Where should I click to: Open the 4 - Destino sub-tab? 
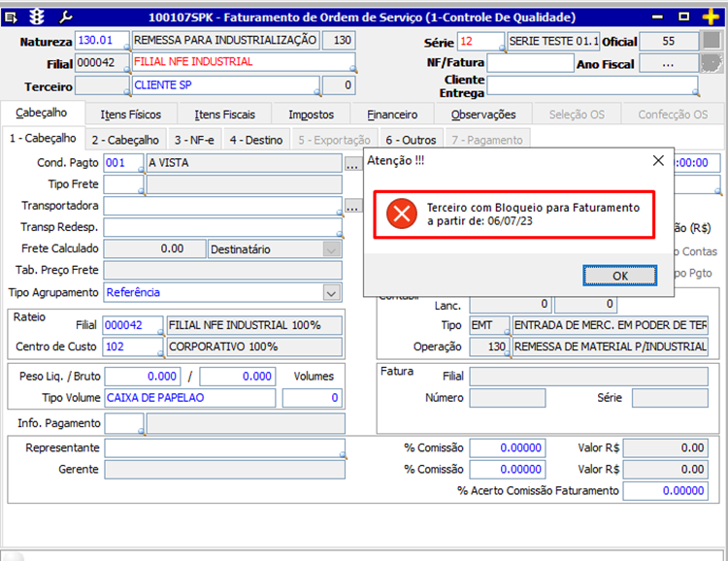(x=256, y=140)
